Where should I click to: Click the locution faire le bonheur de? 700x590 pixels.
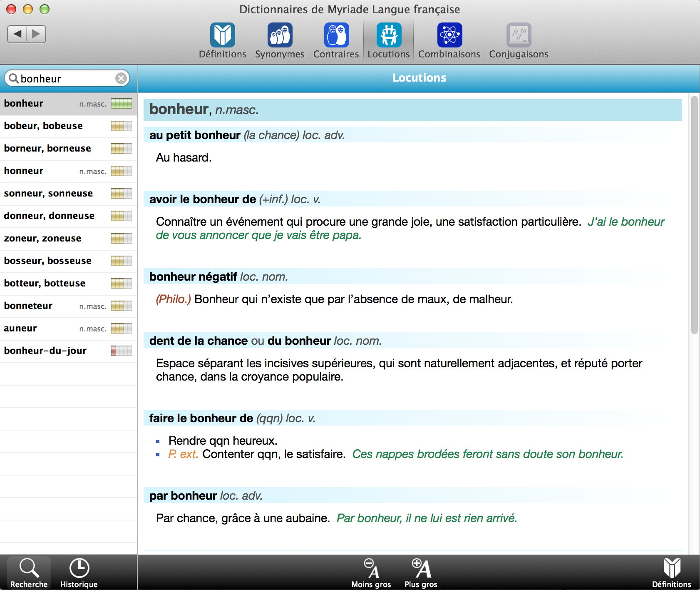pyautogui.click(x=201, y=418)
